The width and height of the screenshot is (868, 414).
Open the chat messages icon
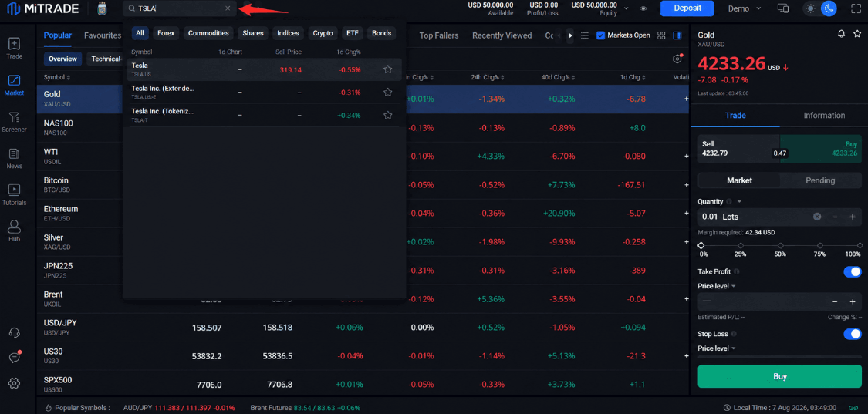pos(15,358)
